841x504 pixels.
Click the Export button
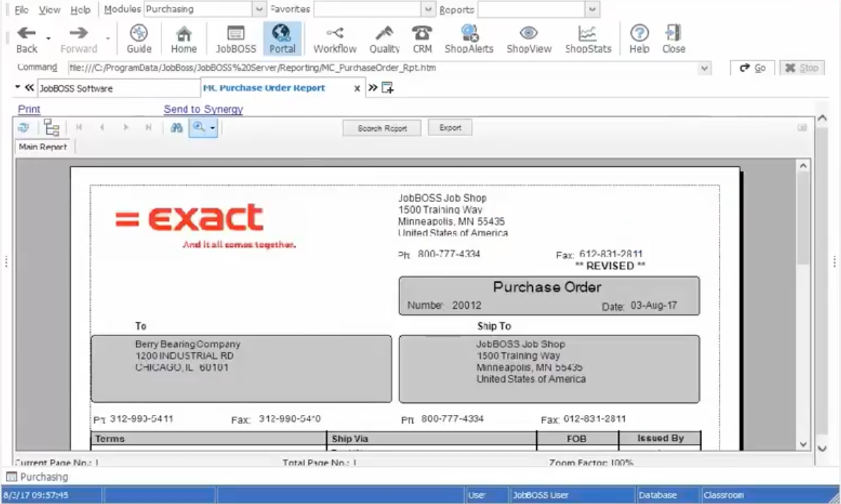(x=450, y=128)
